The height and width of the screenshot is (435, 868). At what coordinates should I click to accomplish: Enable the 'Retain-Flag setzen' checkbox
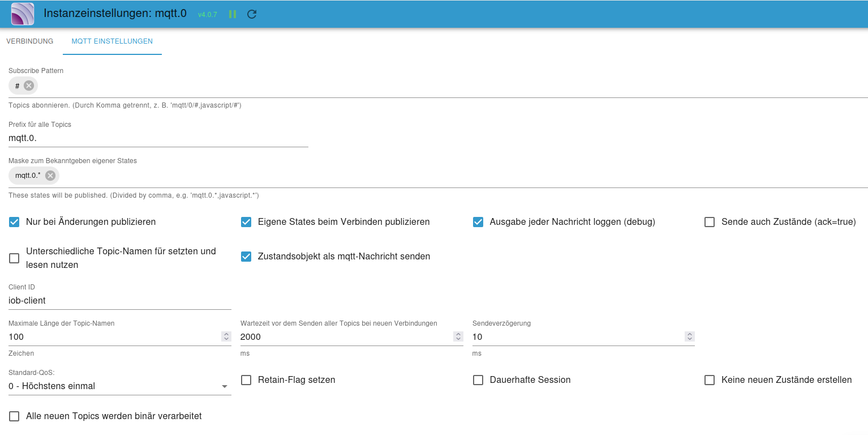(x=246, y=380)
